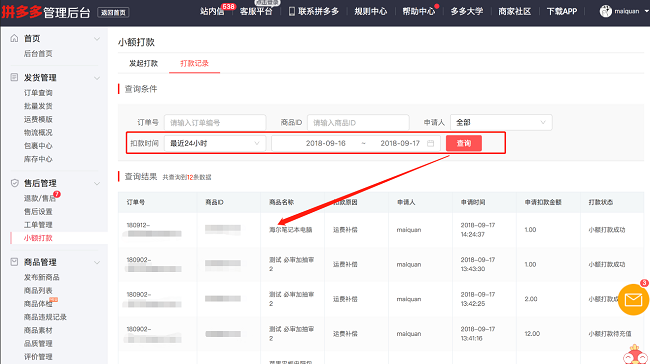Open 订单查询 in the sidebar
This screenshot has width=650, height=364.
coord(38,93)
